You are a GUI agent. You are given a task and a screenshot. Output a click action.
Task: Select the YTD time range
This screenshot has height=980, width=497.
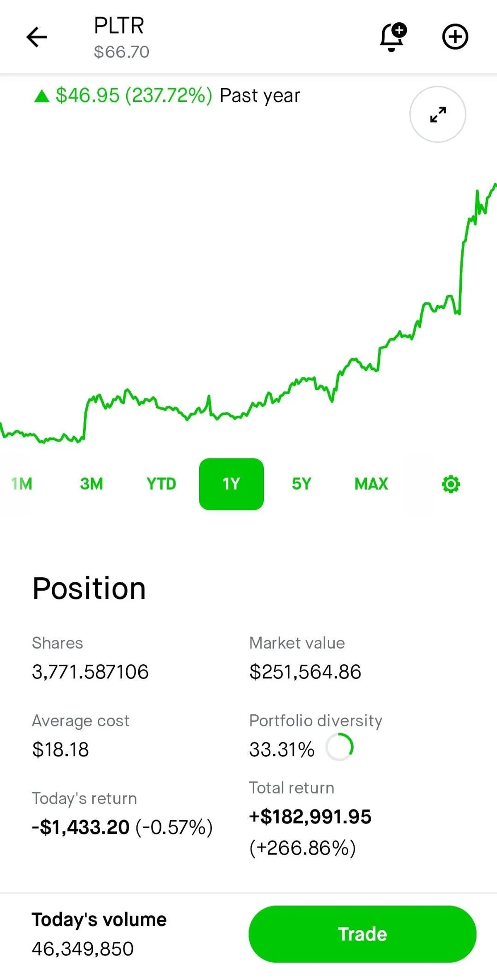tap(161, 484)
